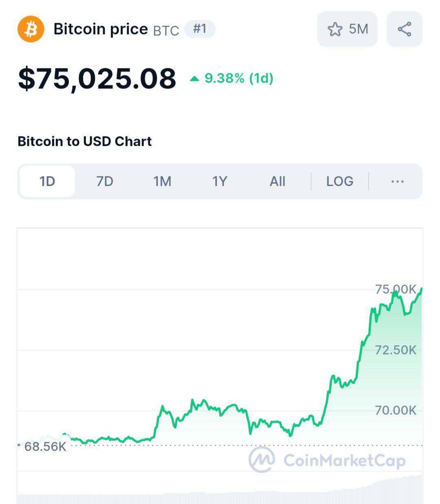Click the chart line's latest price point

(x=421, y=289)
